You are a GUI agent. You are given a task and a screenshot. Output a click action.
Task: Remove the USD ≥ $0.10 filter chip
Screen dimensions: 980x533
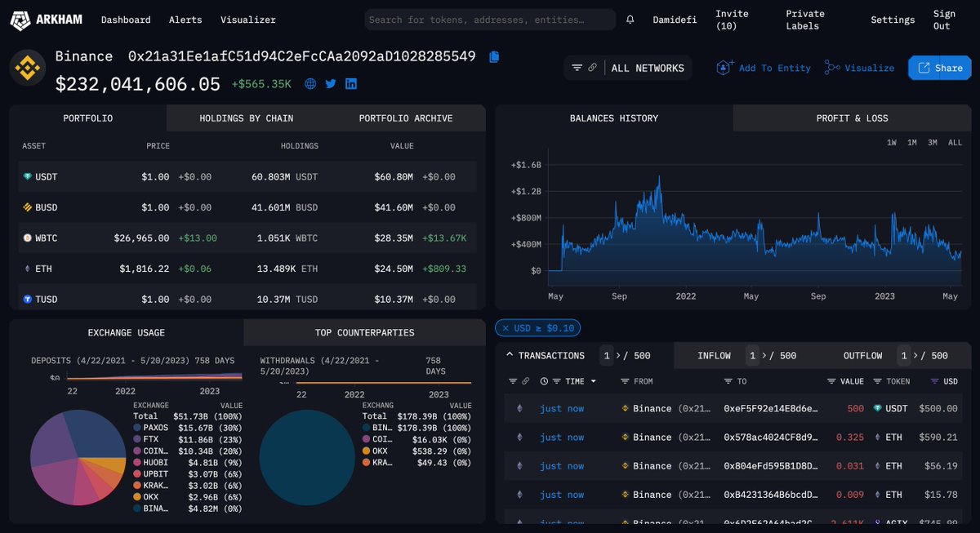coord(506,328)
